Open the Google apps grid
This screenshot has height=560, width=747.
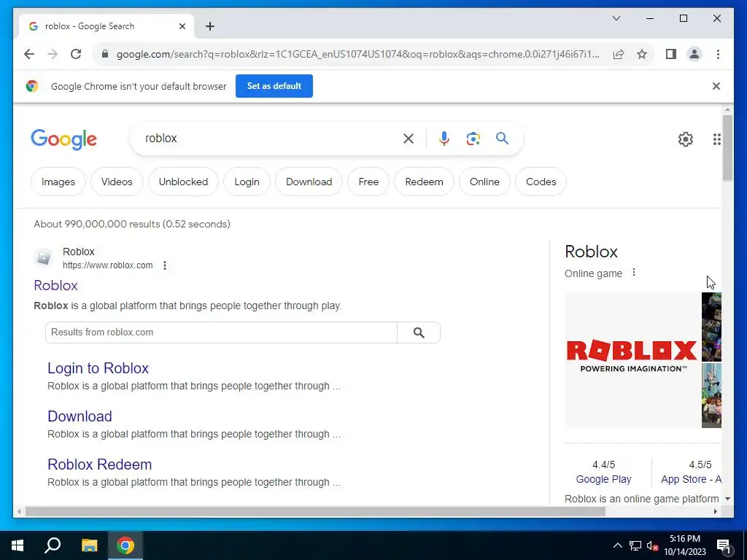click(x=716, y=139)
